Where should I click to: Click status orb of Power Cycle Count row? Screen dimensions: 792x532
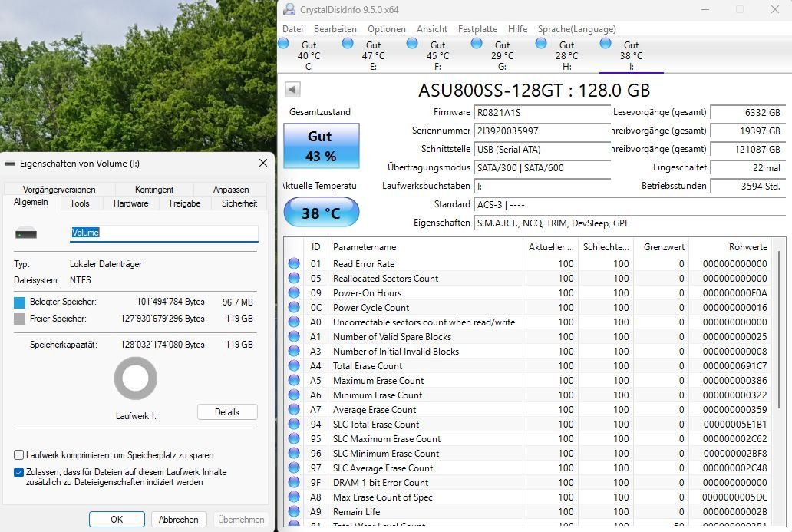(294, 307)
